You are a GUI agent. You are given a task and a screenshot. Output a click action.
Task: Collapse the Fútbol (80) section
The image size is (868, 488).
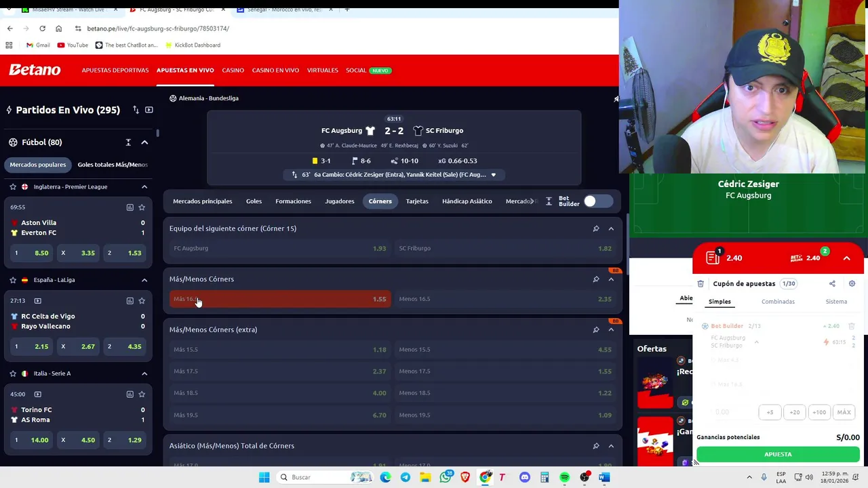[144, 142]
